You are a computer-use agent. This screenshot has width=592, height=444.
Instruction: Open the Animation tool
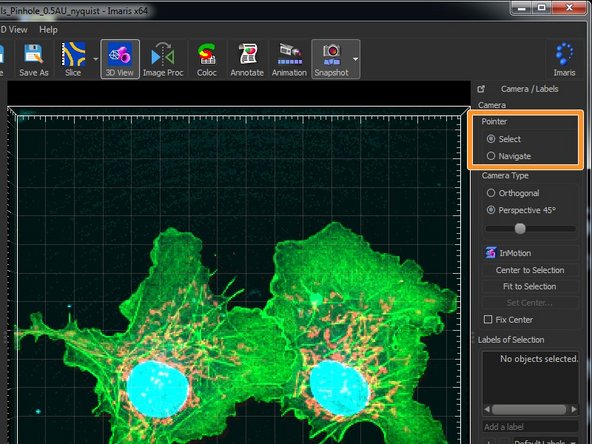tap(289, 60)
